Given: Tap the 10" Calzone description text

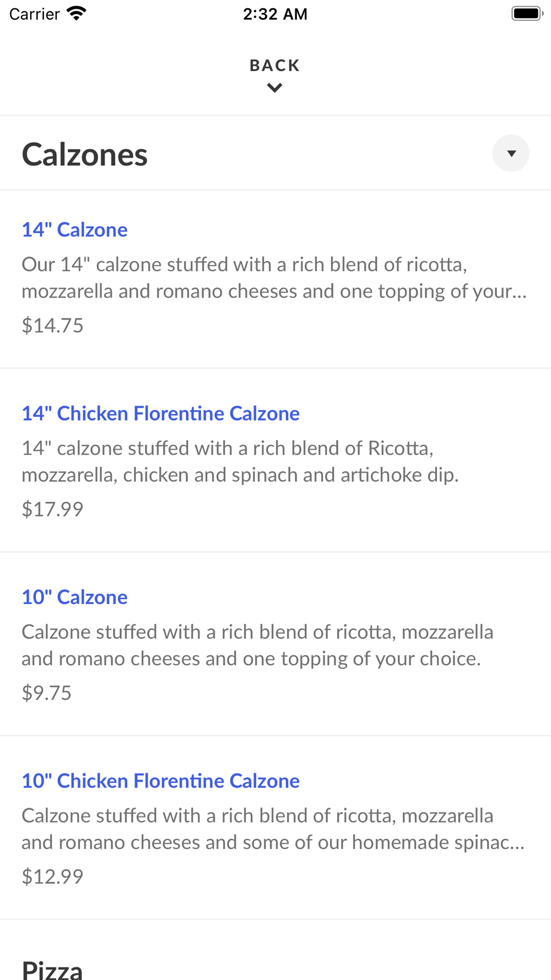Looking at the screenshot, I should tap(257, 645).
